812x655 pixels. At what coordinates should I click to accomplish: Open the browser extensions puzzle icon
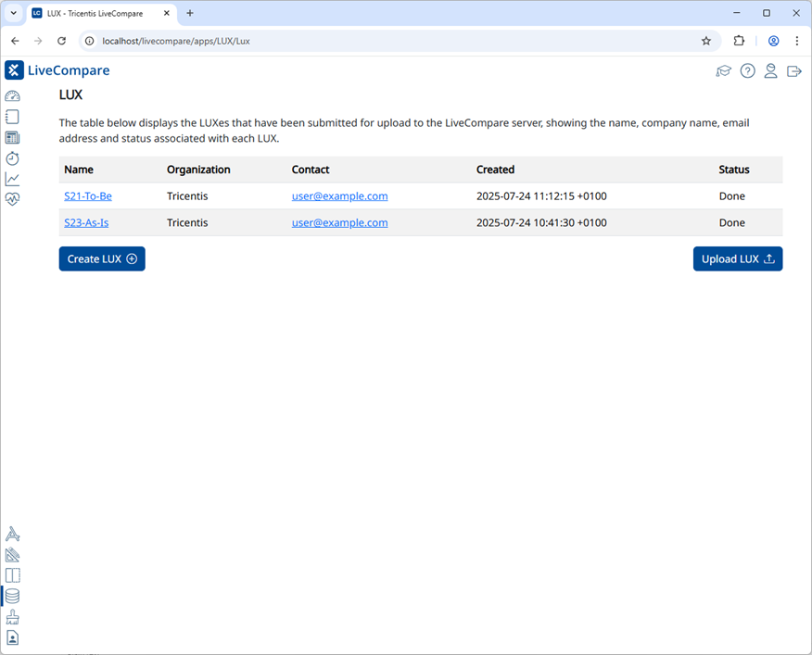[739, 41]
